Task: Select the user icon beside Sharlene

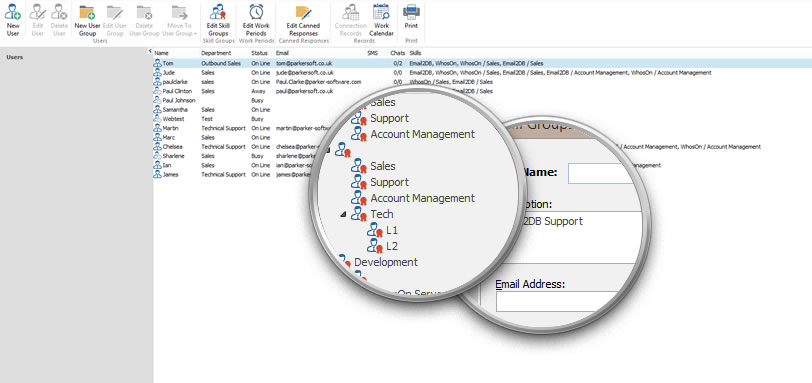Action: click(x=157, y=156)
